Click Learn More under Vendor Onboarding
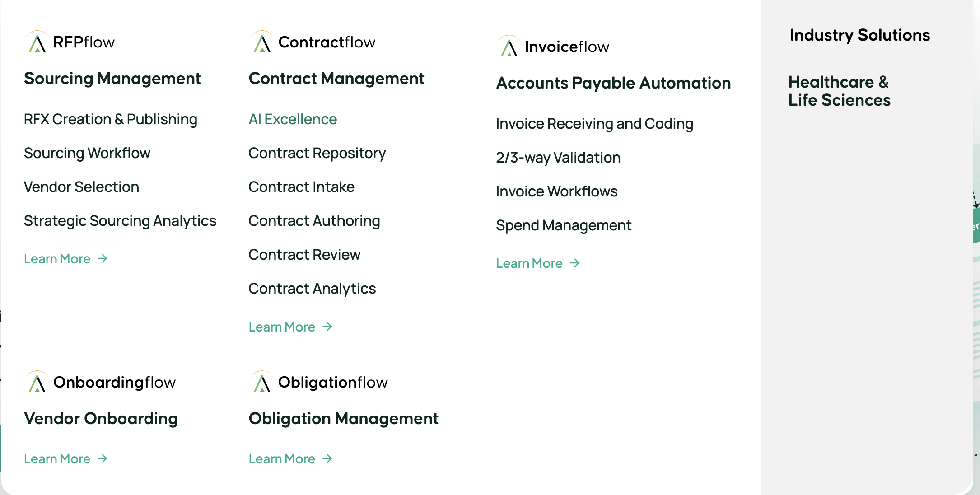 tap(57, 459)
